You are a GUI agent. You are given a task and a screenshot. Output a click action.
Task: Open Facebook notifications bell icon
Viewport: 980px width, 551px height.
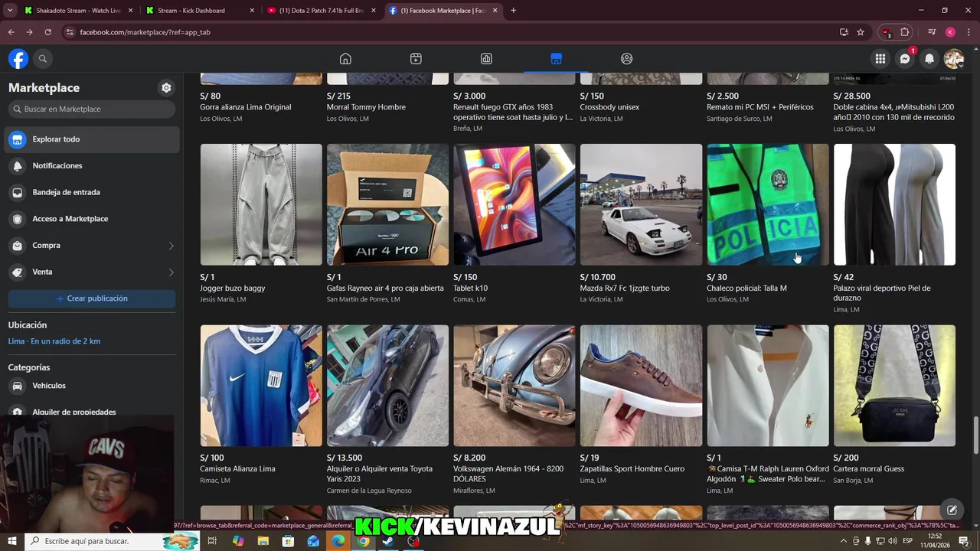[x=929, y=59]
